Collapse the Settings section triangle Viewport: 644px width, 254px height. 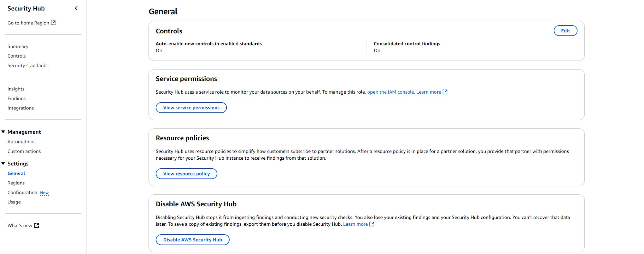[3, 164]
